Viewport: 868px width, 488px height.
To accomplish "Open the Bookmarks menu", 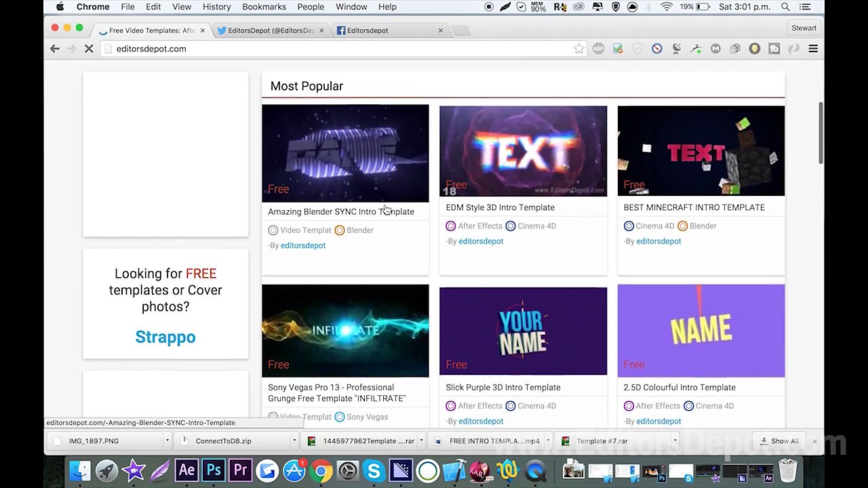I will tap(264, 7).
